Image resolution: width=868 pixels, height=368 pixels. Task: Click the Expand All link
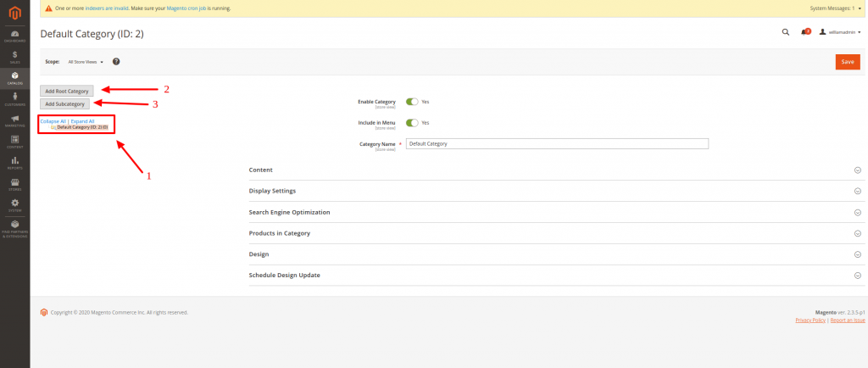coord(82,121)
